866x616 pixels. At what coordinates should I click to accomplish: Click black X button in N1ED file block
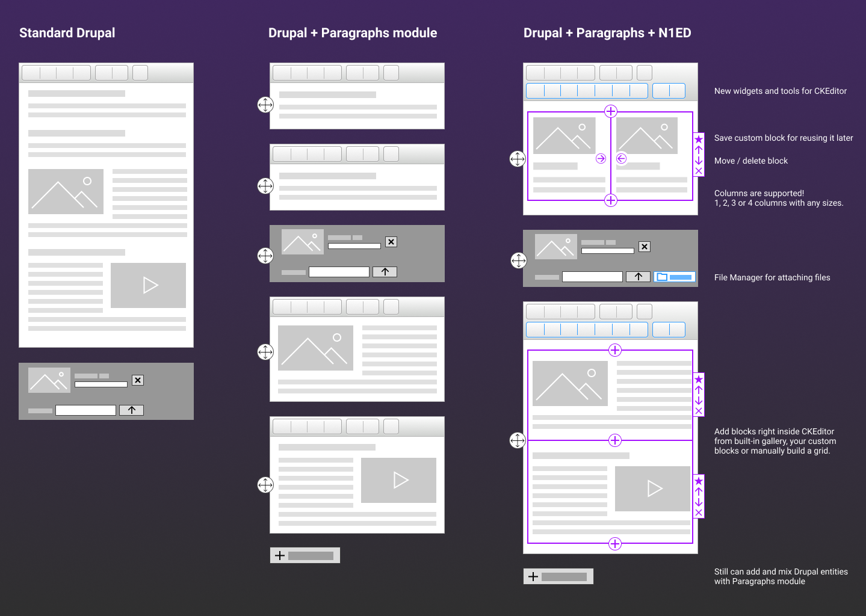coord(645,247)
